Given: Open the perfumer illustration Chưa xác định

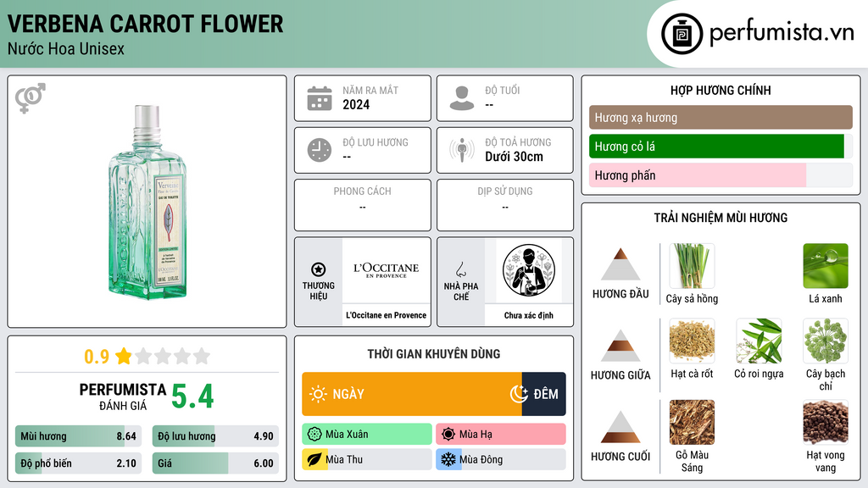Looking at the screenshot, I should [529, 270].
